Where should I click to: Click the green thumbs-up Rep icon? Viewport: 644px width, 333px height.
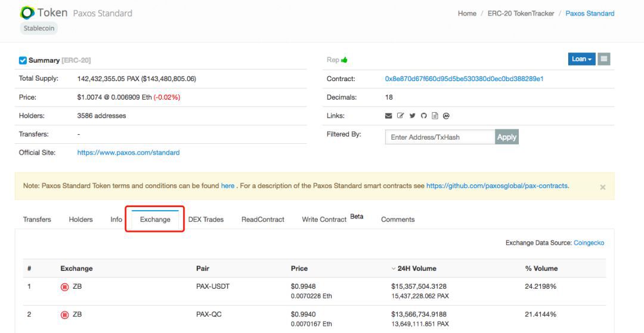coord(344,60)
